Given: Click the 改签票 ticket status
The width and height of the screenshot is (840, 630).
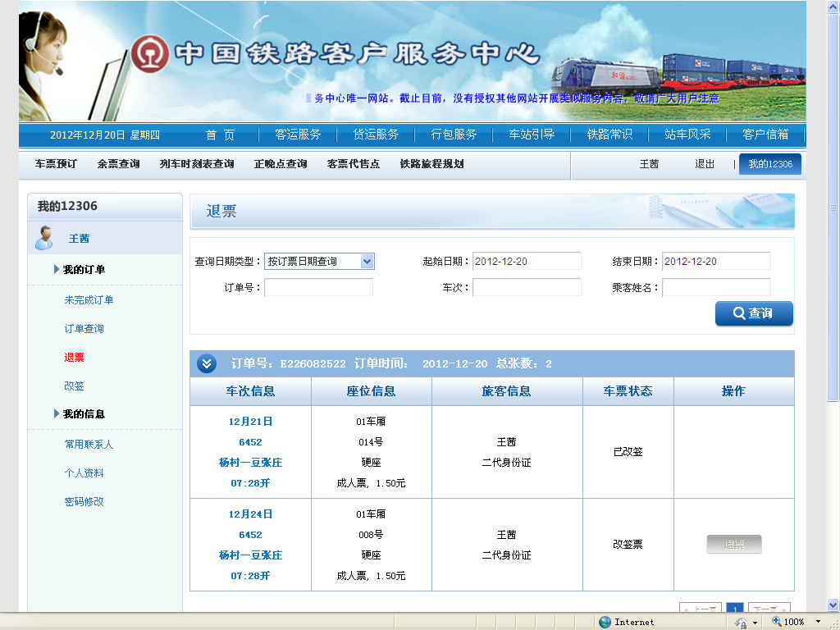Looking at the screenshot, I should pos(628,545).
